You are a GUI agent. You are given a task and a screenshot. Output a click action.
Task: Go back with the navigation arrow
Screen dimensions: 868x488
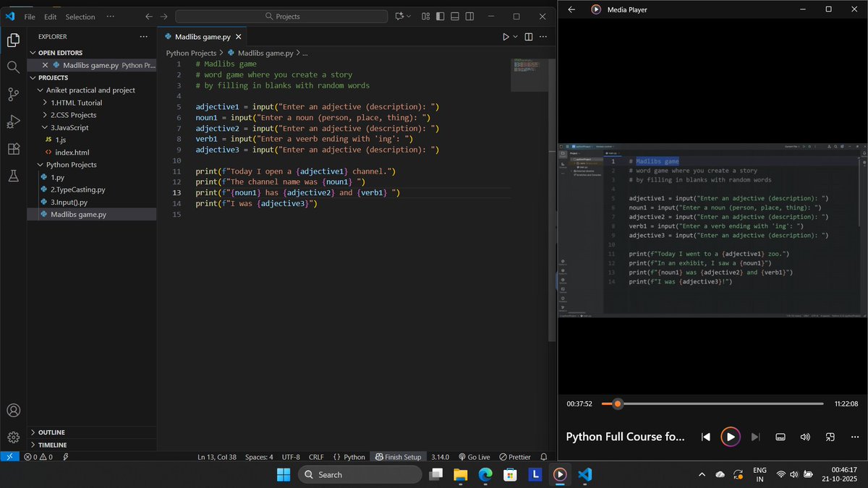tap(148, 16)
